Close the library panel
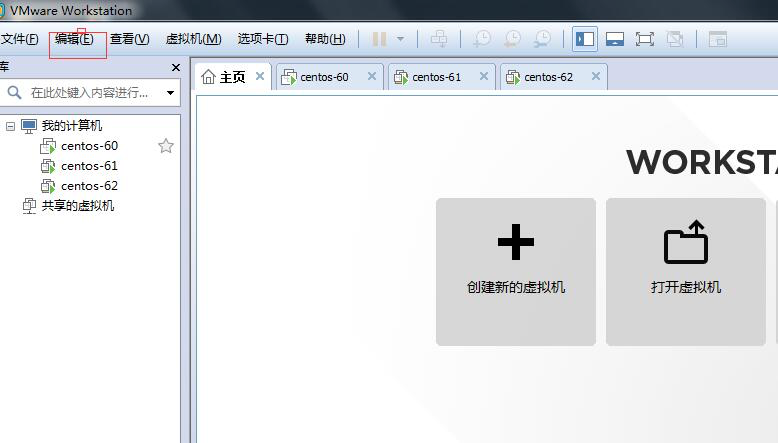The width and height of the screenshot is (778, 443). pyautogui.click(x=176, y=67)
